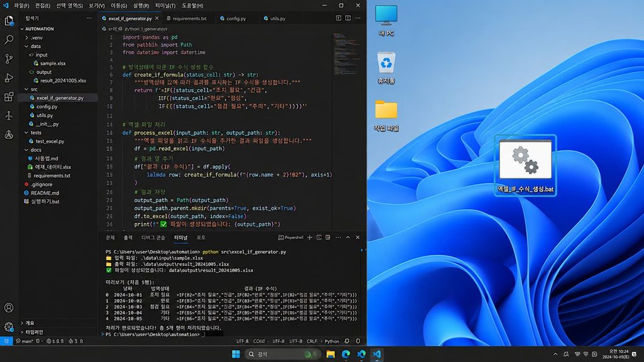Open the 파일(F) menu
Screen dimensions: 644x362
21,6
